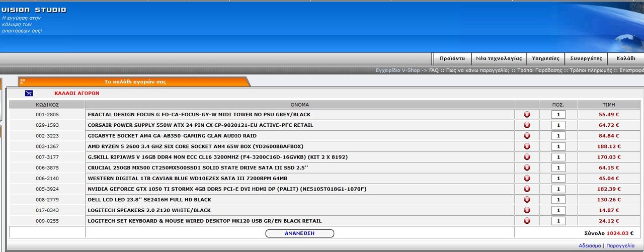Click the total 1024.03 € value
Screen dimensions: 644x252
tap(621, 233)
